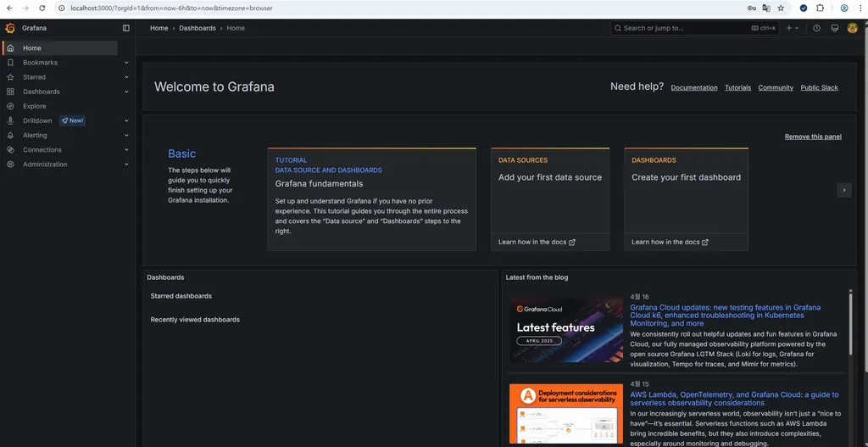The width and height of the screenshot is (868, 447).
Task: Open the Tutorials help link
Action: 738,87
